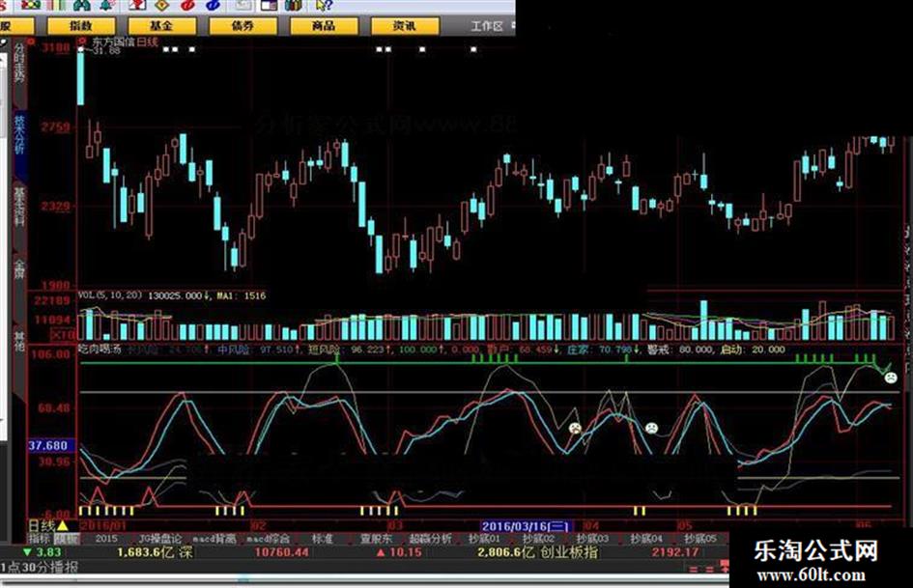Click the alert bell toolbar icon

106,5
